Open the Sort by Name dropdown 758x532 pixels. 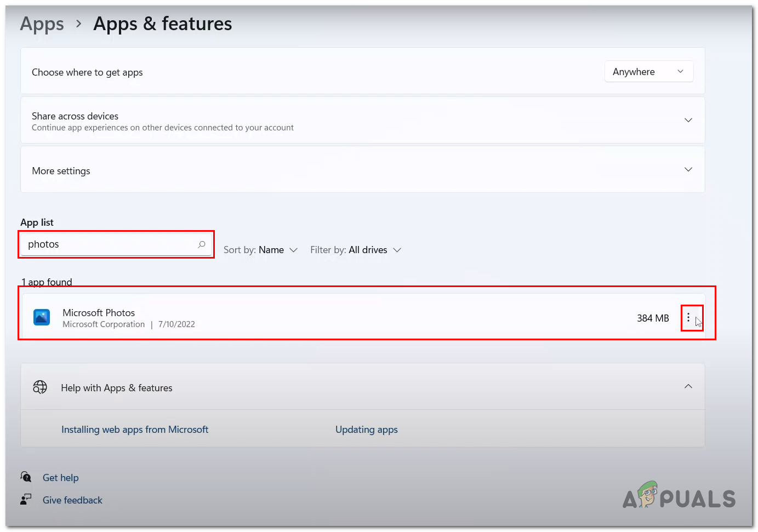point(261,250)
